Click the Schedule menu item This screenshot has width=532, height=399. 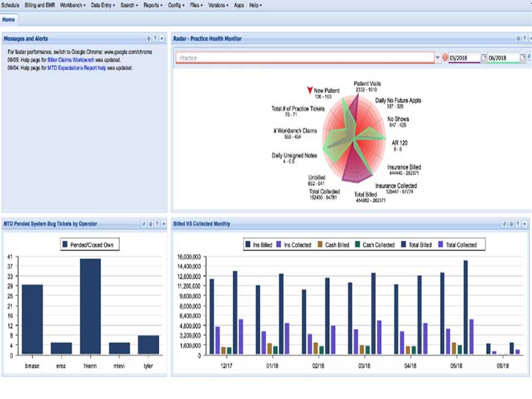(11, 5)
